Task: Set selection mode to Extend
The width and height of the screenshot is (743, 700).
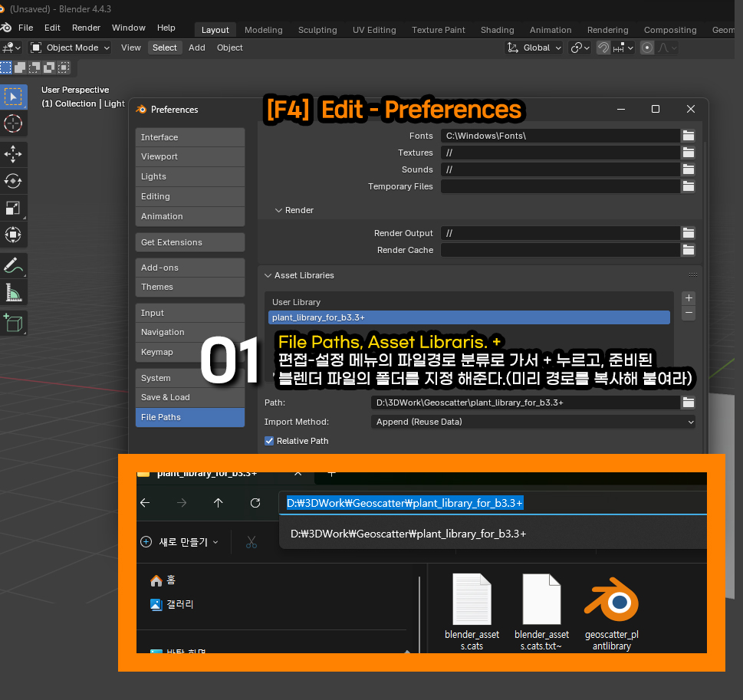Action: tap(21, 67)
